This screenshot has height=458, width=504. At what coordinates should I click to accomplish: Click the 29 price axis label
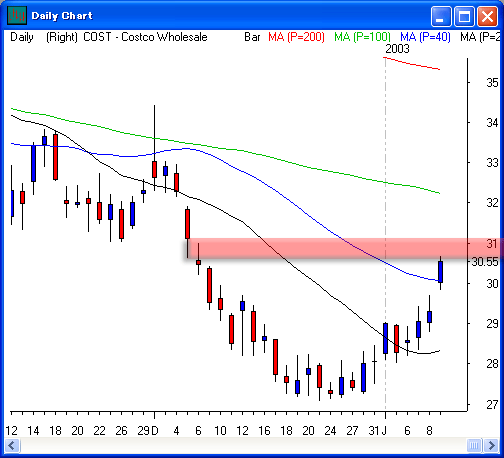click(x=492, y=324)
